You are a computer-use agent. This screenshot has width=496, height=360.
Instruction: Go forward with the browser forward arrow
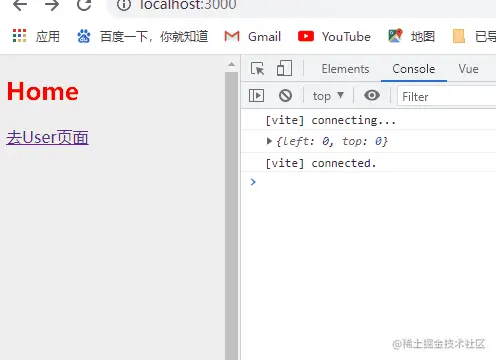pyautogui.click(x=52, y=5)
